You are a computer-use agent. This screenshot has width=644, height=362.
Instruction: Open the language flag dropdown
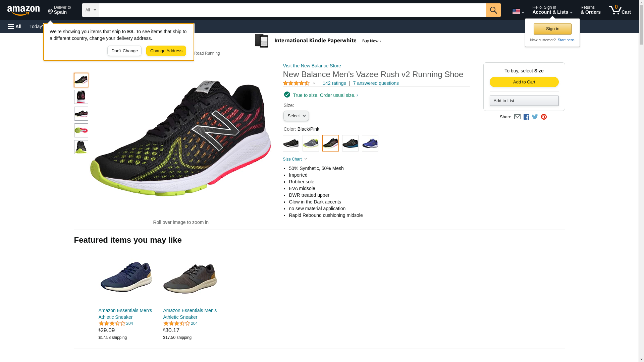tap(518, 11)
